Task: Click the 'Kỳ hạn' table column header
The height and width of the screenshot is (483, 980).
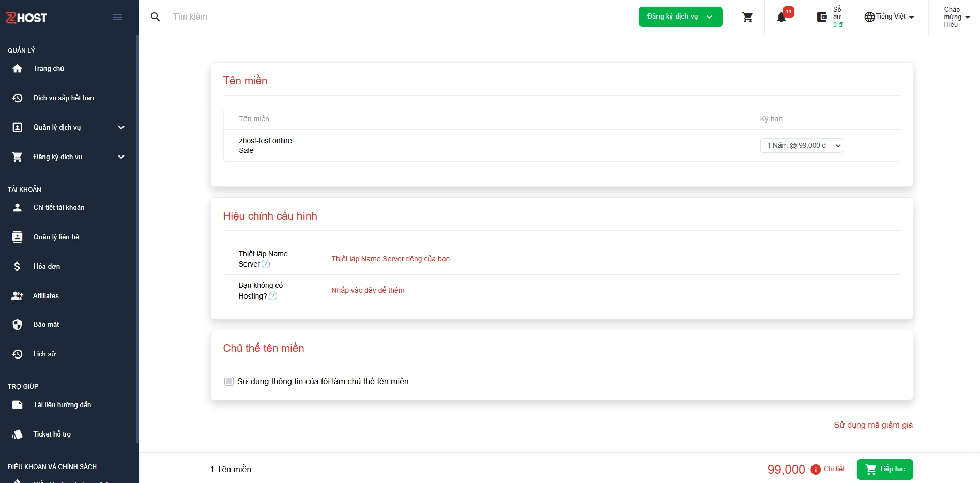Action: (x=771, y=119)
